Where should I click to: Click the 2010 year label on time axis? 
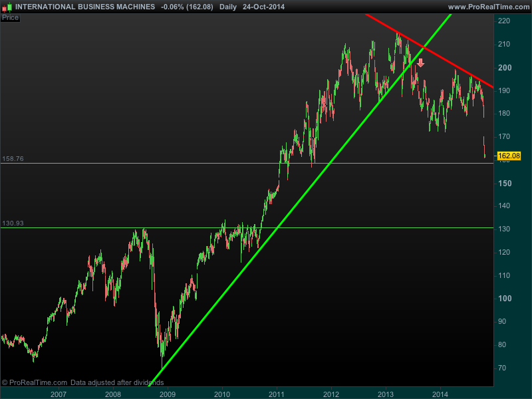pos(222,394)
